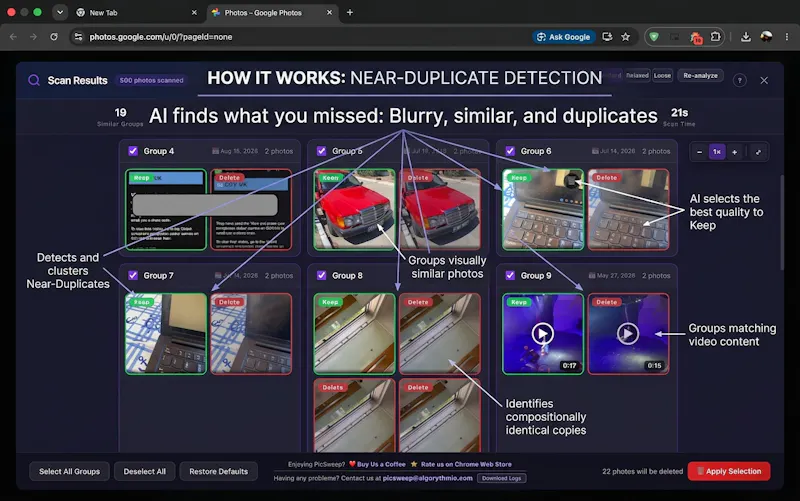Switch to the New Tab browser tab

[137, 13]
